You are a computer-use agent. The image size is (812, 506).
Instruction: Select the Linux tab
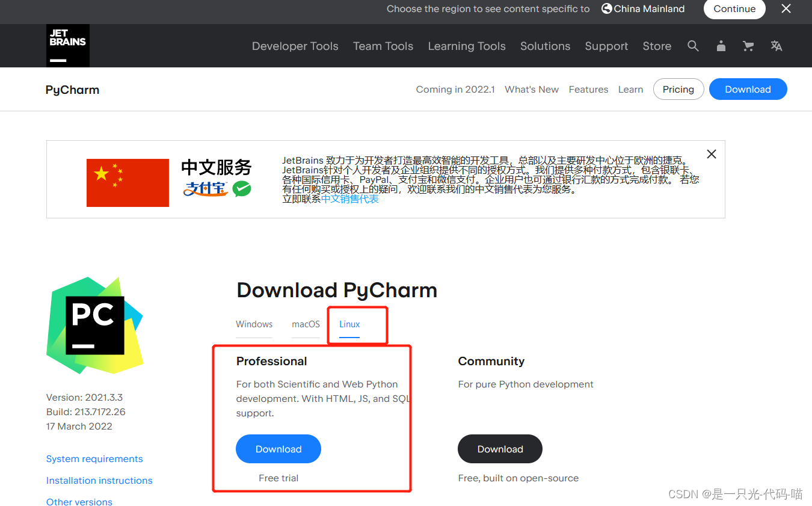coord(349,324)
